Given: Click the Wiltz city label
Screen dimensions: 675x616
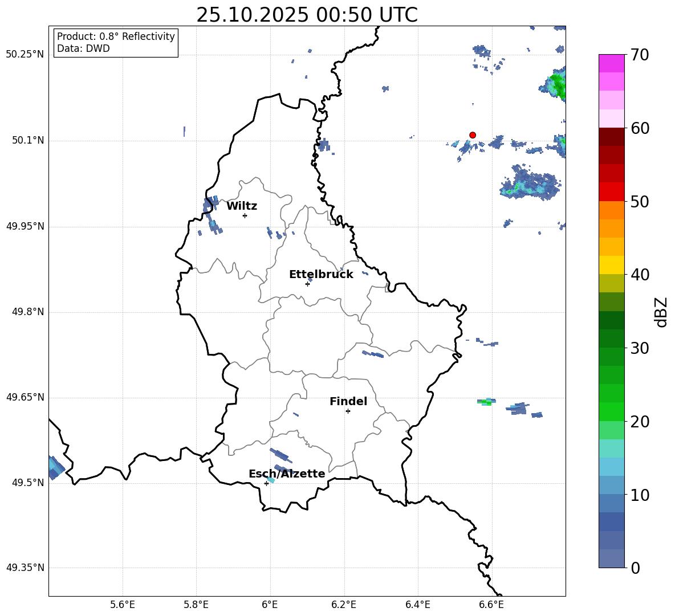Looking at the screenshot, I should pos(242,206).
